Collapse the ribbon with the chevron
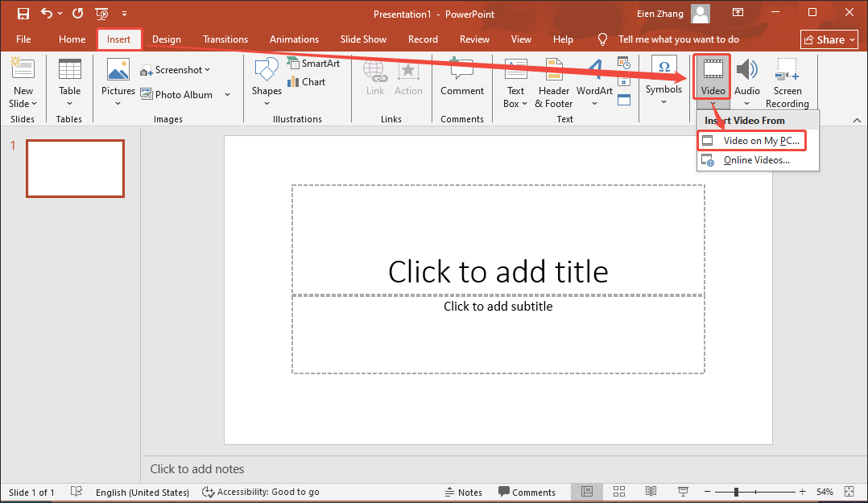 [x=857, y=120]
